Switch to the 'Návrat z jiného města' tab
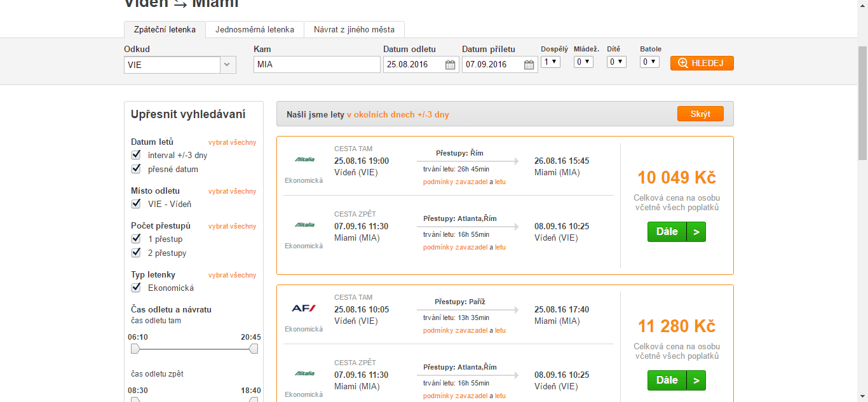868x402 pixels. point(354,29)
